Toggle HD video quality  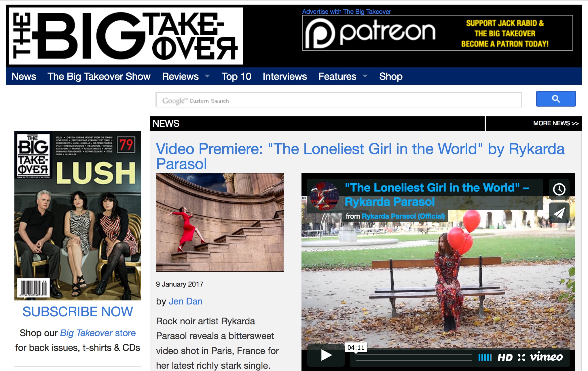click(505, 357)
